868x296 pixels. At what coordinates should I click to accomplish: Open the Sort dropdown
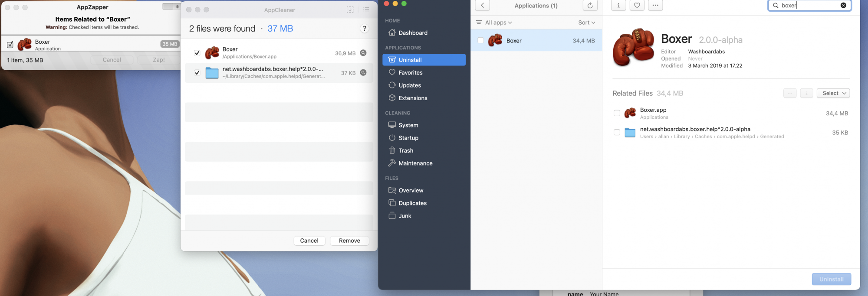(x=587, y=23)
